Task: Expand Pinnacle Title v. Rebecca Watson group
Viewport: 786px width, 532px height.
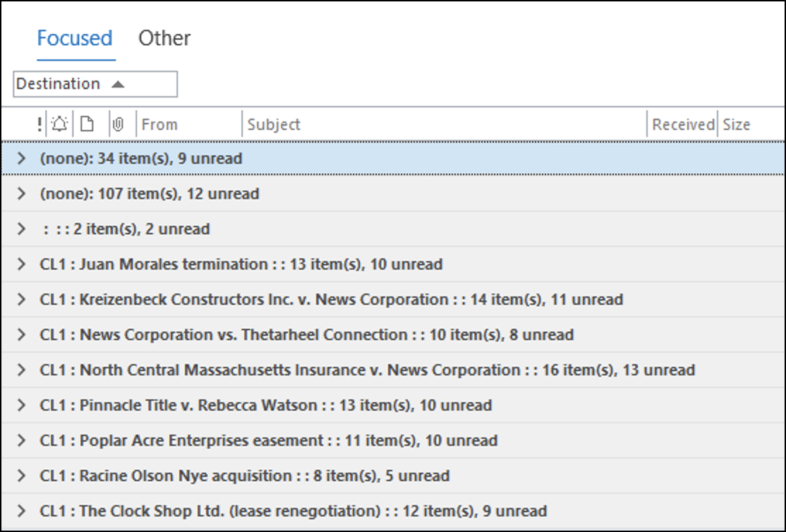Action: [x=21, y=404]
